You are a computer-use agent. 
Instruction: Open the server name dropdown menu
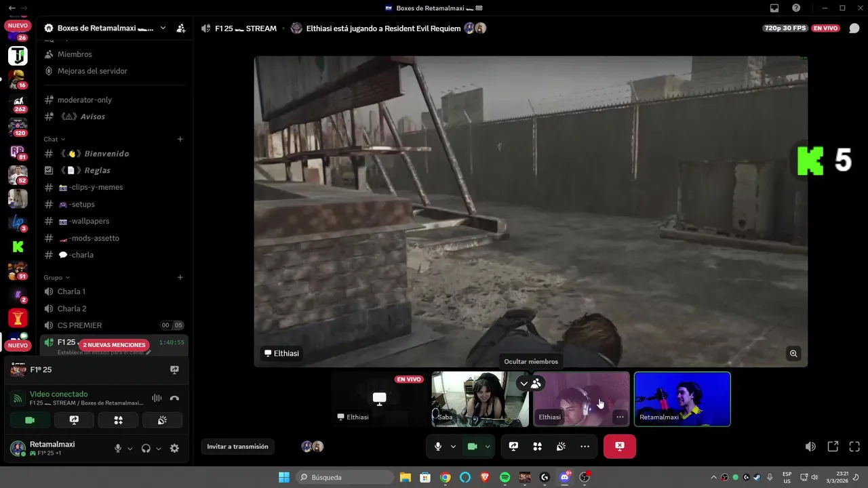[x=163, y=28]
